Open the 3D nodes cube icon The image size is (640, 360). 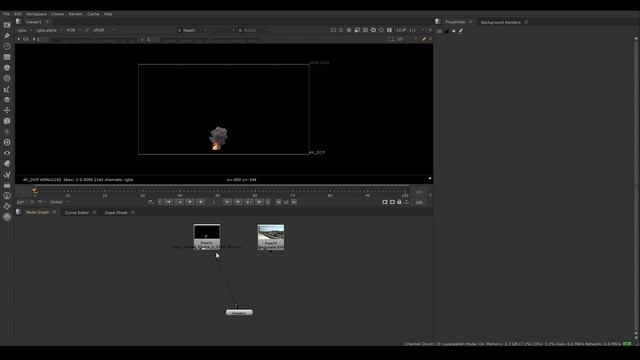7,121
